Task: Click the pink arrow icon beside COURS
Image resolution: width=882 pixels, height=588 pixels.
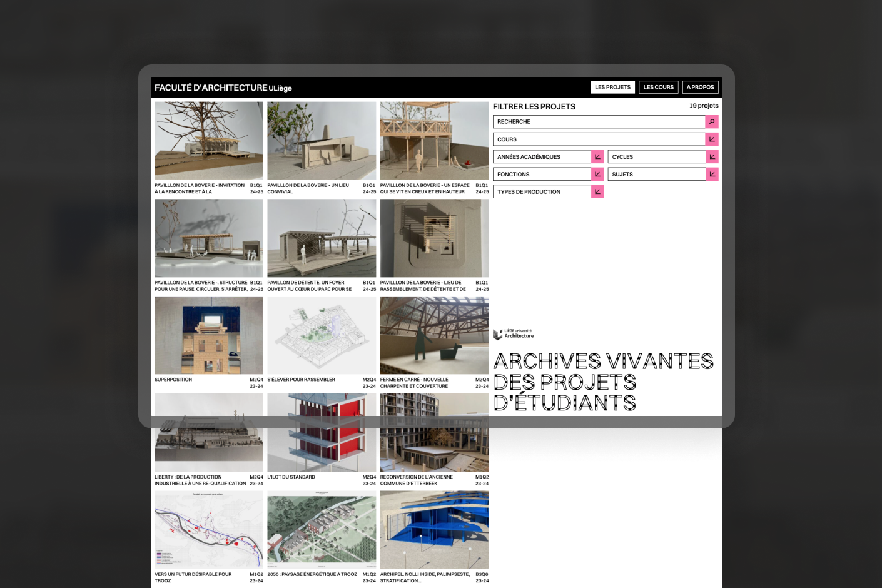Action: coord(711,139)
